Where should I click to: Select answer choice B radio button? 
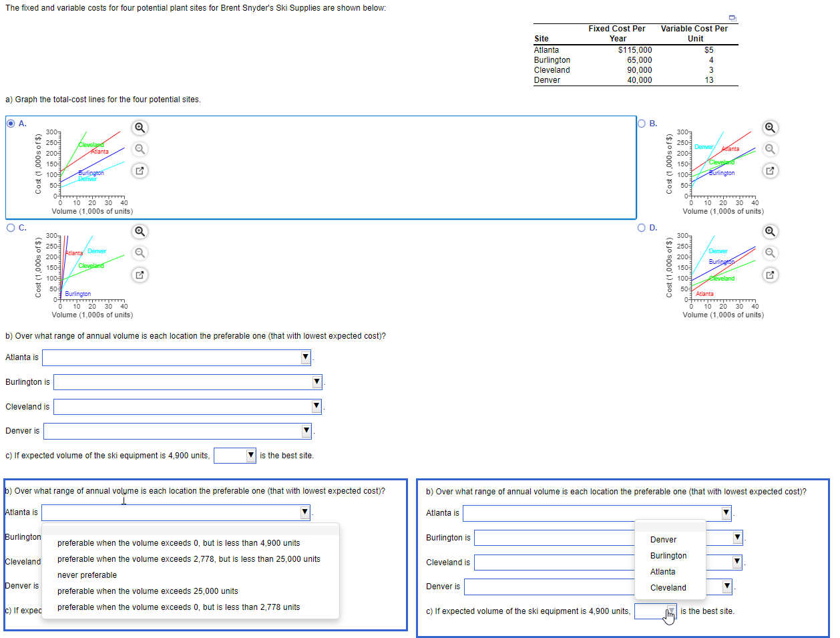tap(641, 123)
